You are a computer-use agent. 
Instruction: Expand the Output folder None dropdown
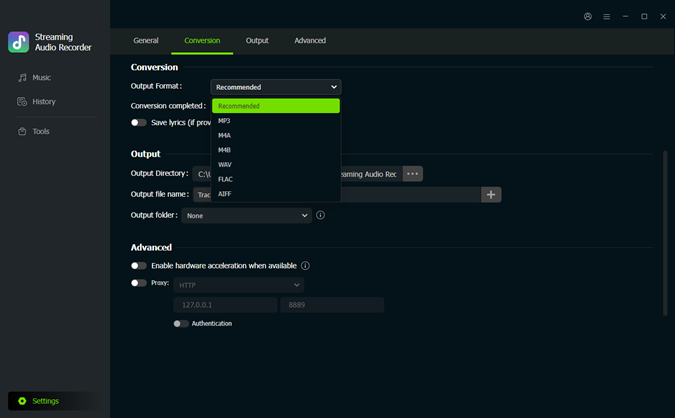point(247,215)
